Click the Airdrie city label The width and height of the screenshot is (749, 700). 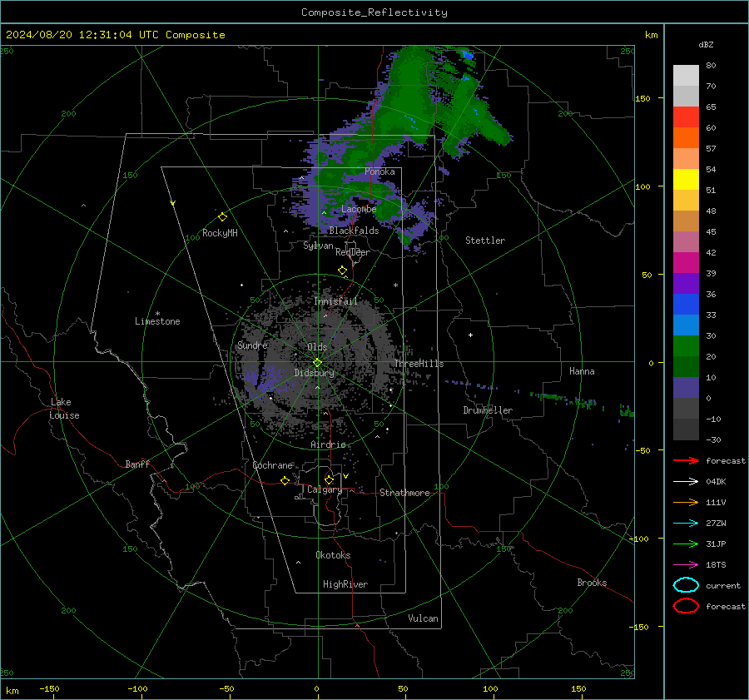coord(328,444)
